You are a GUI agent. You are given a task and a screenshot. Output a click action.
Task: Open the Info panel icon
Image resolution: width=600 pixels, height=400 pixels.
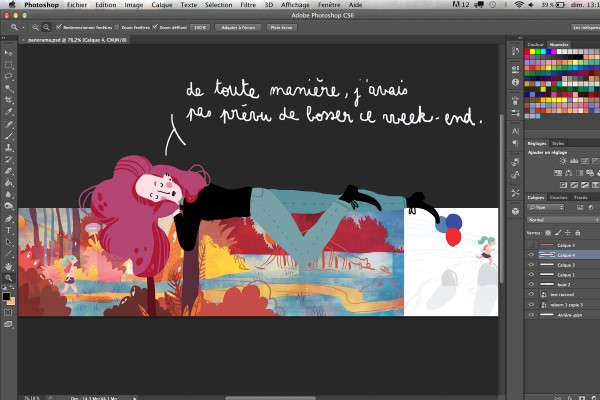515,82
